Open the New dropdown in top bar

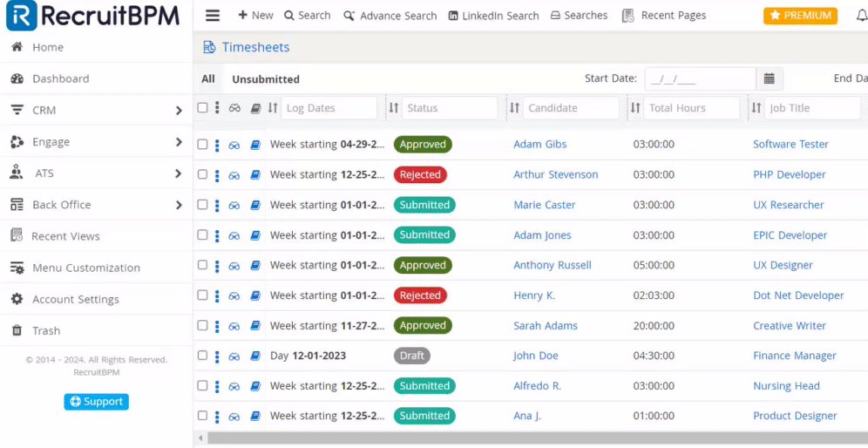[x=255, y=16]
